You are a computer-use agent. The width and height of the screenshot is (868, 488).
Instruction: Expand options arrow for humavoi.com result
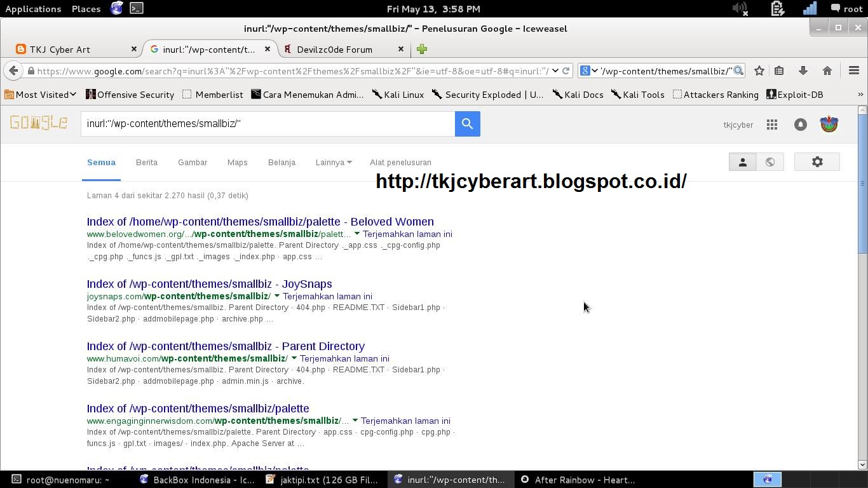pos(294,358)
